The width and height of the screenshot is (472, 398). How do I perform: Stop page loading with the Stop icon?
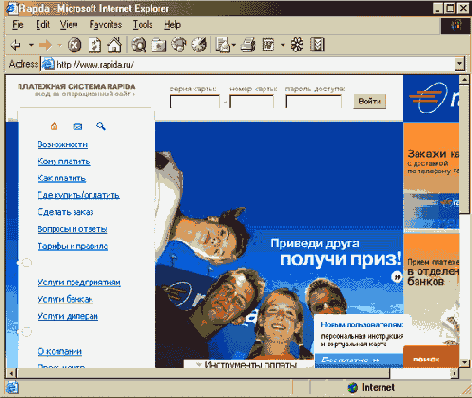pos(75,45)
